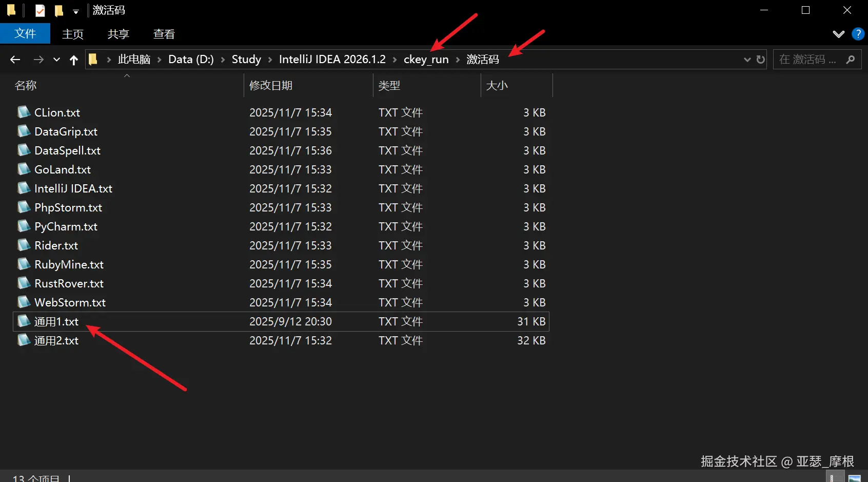The width and height of the screenshot is (868, 482).
Task: Open the address bar history dropdown
Action: click(747, 60)
